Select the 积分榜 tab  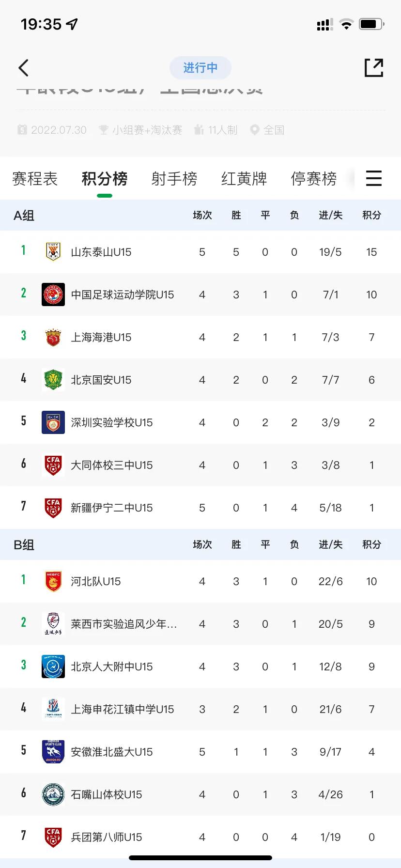[105, 178]
